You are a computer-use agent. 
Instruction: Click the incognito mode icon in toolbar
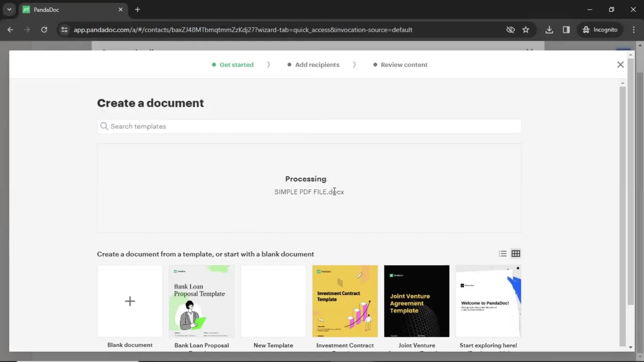click(585, 29)
